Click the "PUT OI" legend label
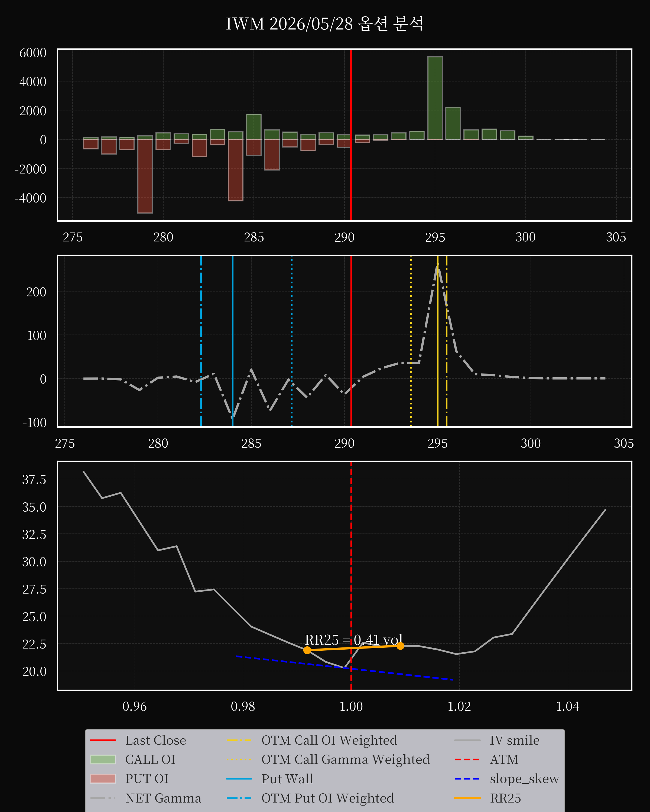 pyautogui.click(x=147, y=779)
